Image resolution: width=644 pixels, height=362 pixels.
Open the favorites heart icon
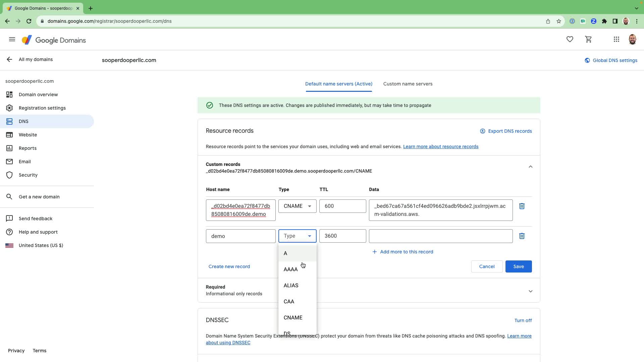pos(570,40)
